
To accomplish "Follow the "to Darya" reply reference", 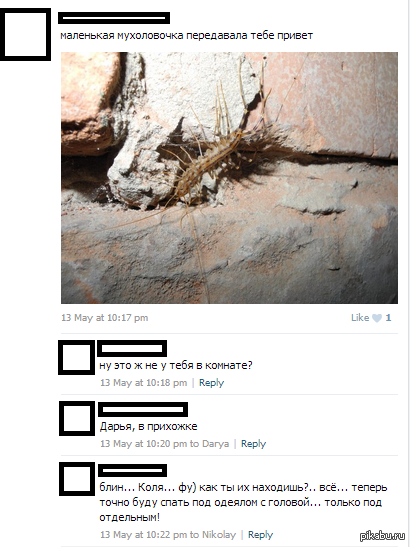I will click(x=210, y=444).
